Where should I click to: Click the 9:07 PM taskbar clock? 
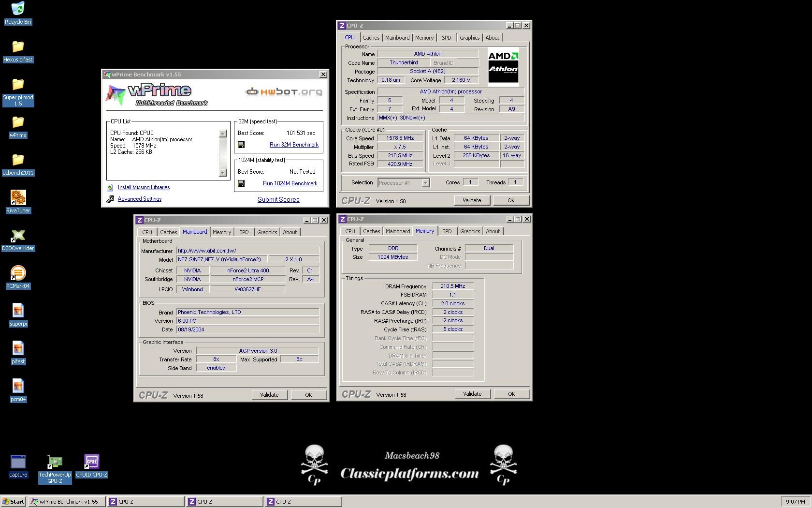click(796, 502)
